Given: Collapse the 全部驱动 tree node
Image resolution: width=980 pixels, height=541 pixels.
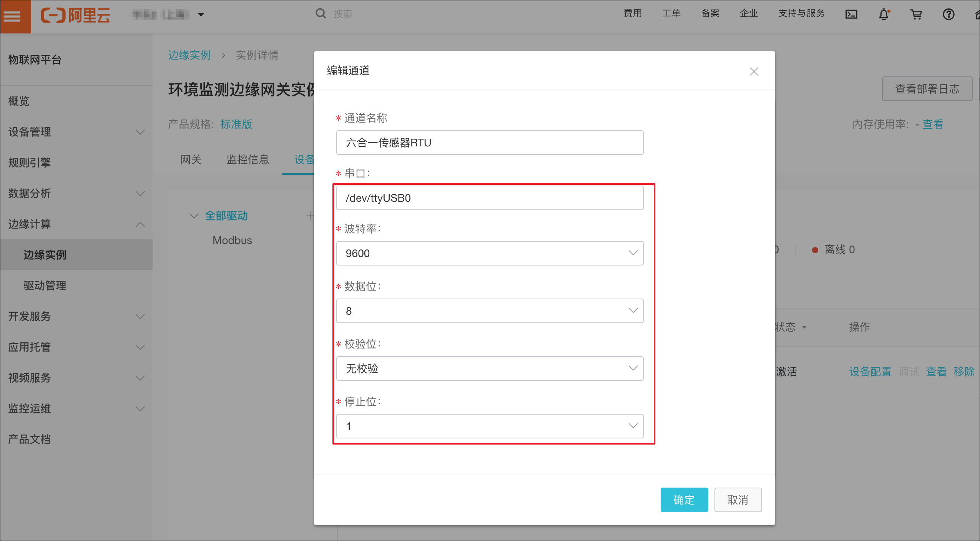Looking at the screenshot, I should point(194,216).
